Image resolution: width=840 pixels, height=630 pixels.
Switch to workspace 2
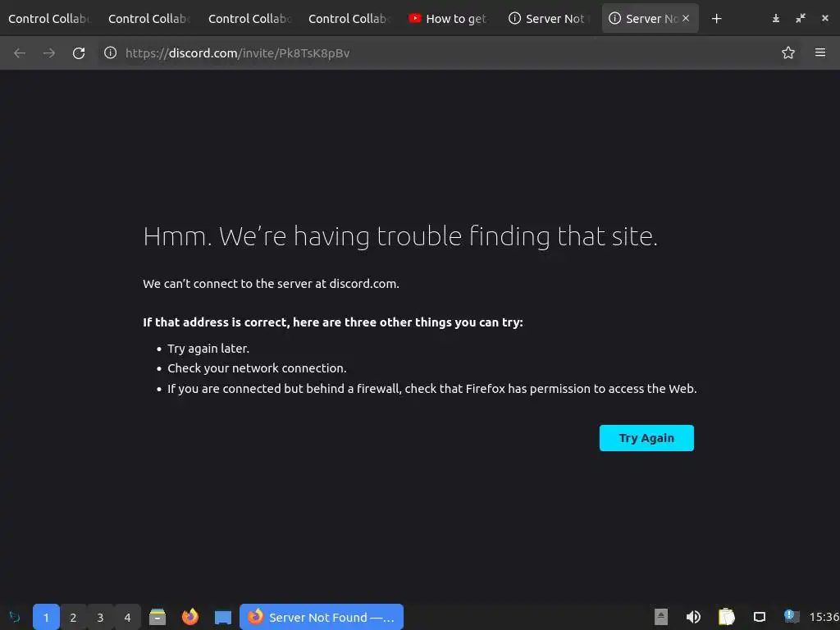[x=73, y=617]
